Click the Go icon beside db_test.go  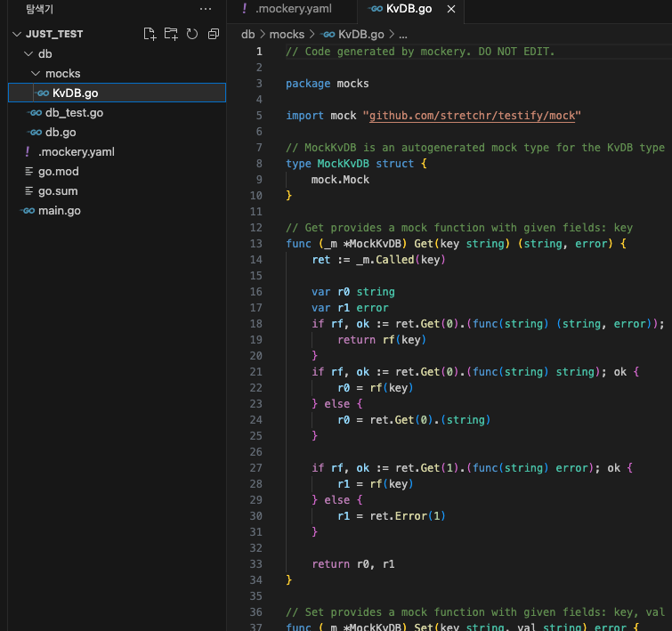click(x=35, y=113)
